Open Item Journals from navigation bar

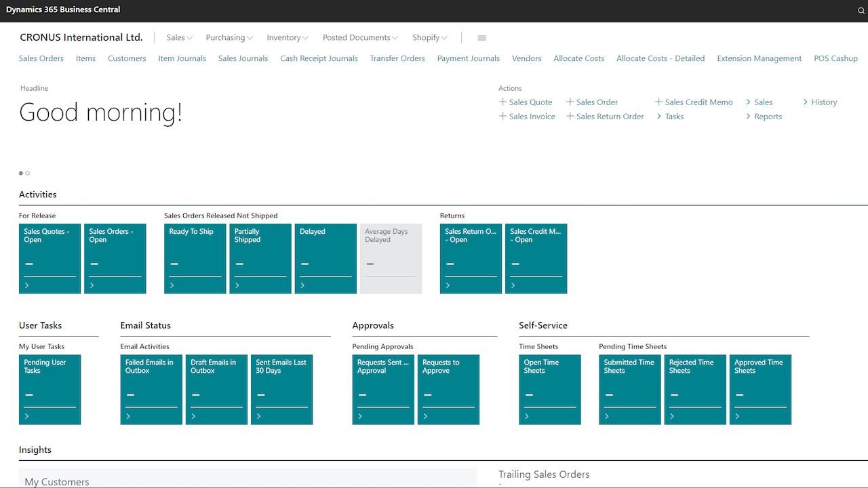(x=182, y=58)
